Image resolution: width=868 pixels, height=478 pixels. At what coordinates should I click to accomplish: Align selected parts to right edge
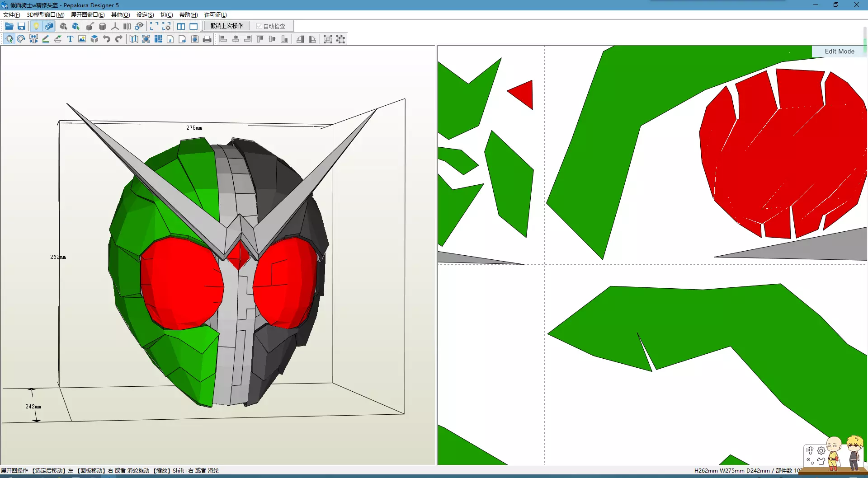[248, 39]
